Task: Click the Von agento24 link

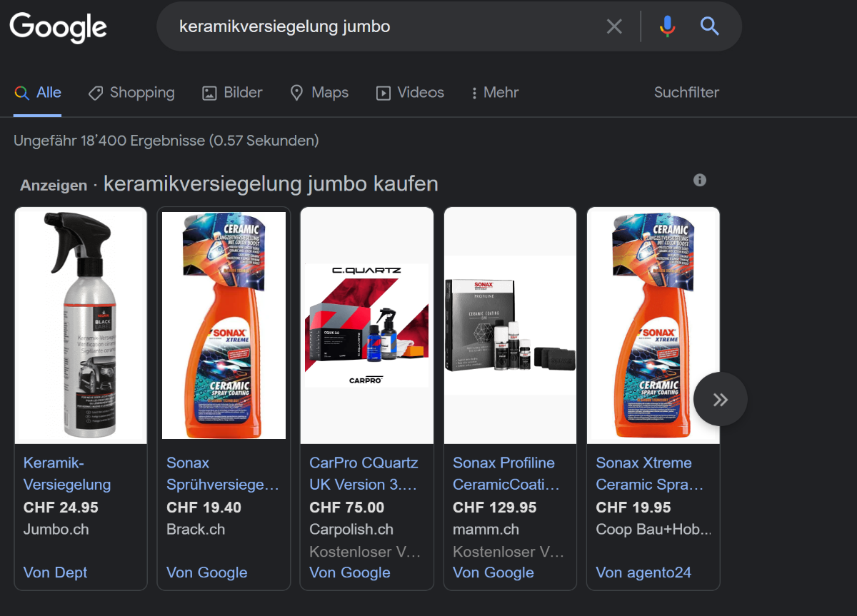Action: [x=643, y=572]
